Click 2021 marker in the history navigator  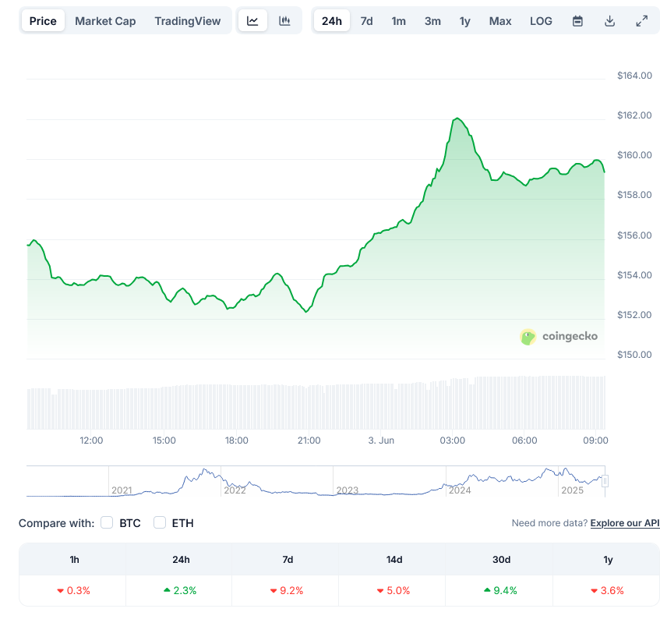point(122,490)
